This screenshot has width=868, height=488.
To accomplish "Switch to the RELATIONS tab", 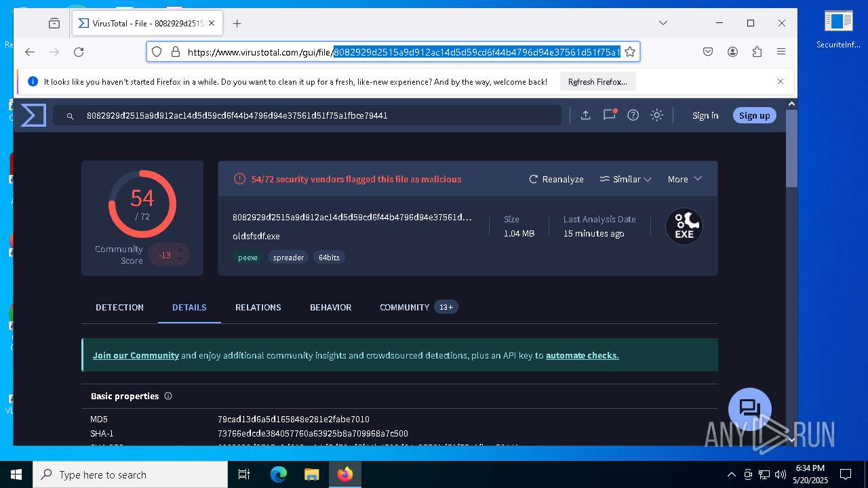I will coord(258,307).
